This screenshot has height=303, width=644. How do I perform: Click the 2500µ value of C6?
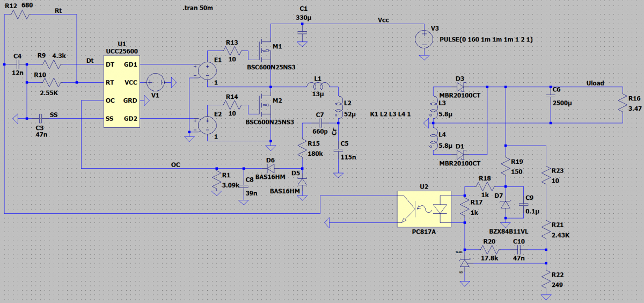point(563,103)
